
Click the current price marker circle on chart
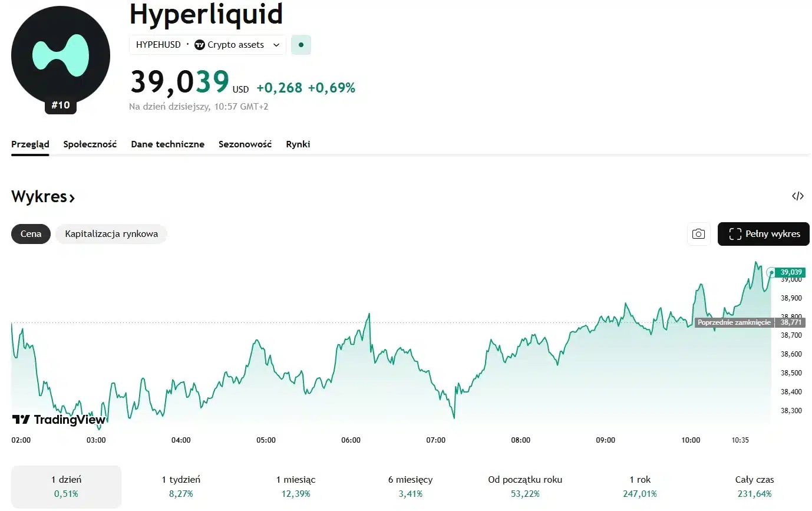[771, 272]
